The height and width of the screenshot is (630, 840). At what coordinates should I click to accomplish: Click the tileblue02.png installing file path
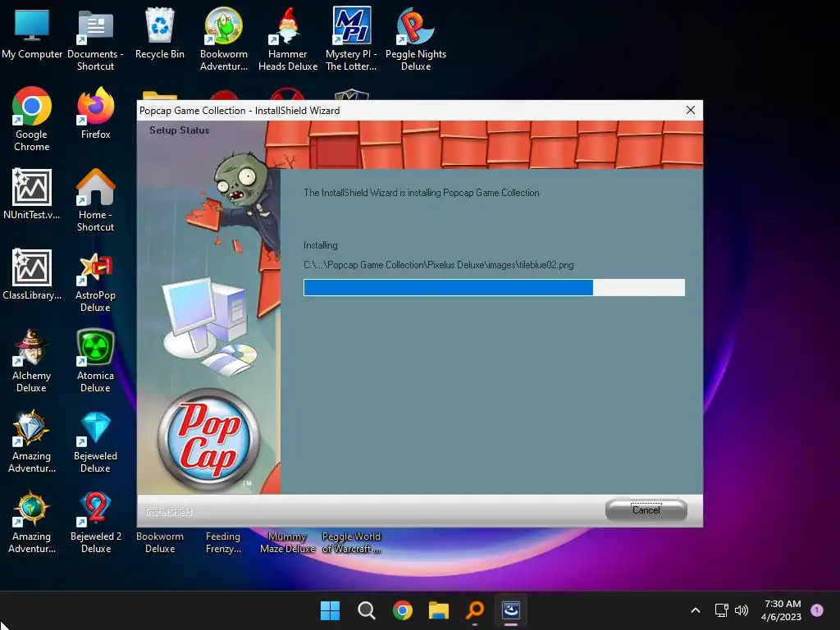(438, 265)
